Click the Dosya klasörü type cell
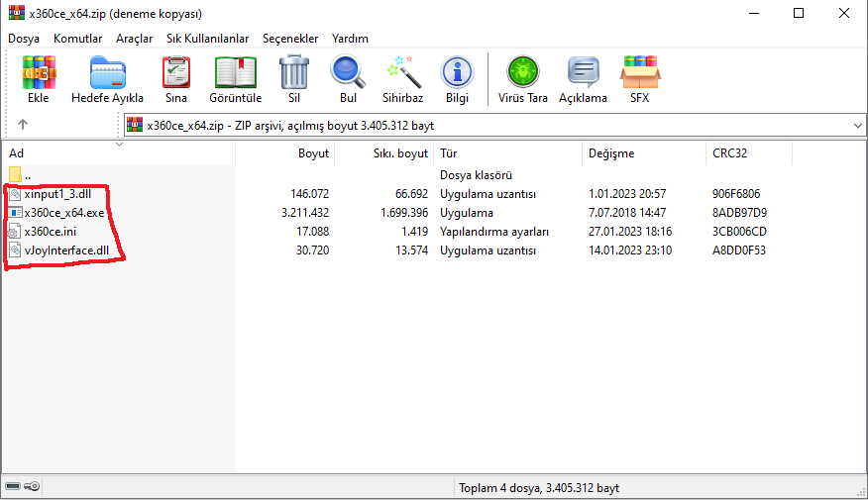The height and width of the screenshot is (500, 868). 476,175
